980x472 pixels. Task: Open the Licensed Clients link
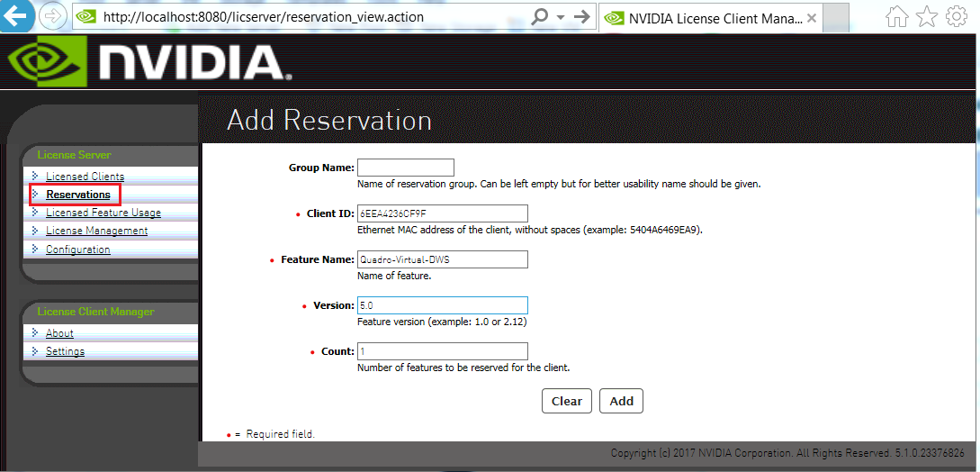(x=85, y=177)
